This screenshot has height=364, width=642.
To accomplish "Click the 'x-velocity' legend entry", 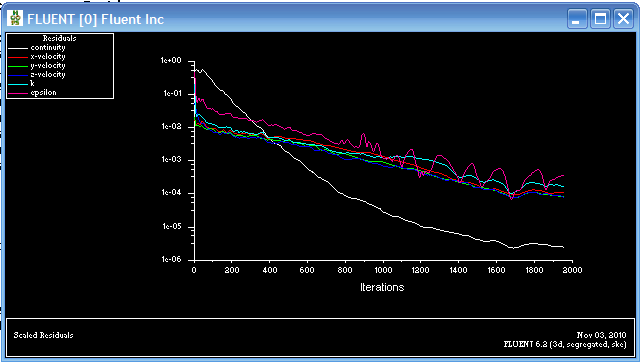I will [x=48, y=57].
